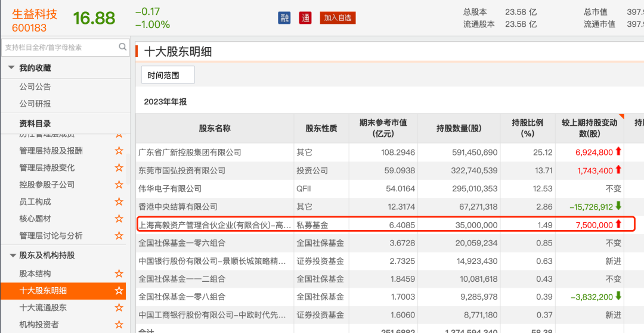Select 管理层讨论与分析 menu item

coord(51,236)
